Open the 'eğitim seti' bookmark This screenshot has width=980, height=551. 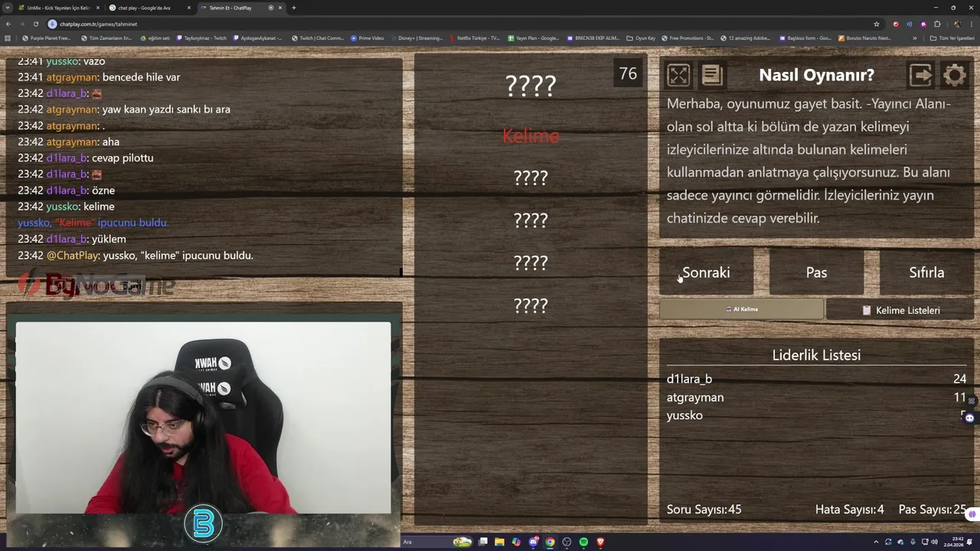point(155,37)
